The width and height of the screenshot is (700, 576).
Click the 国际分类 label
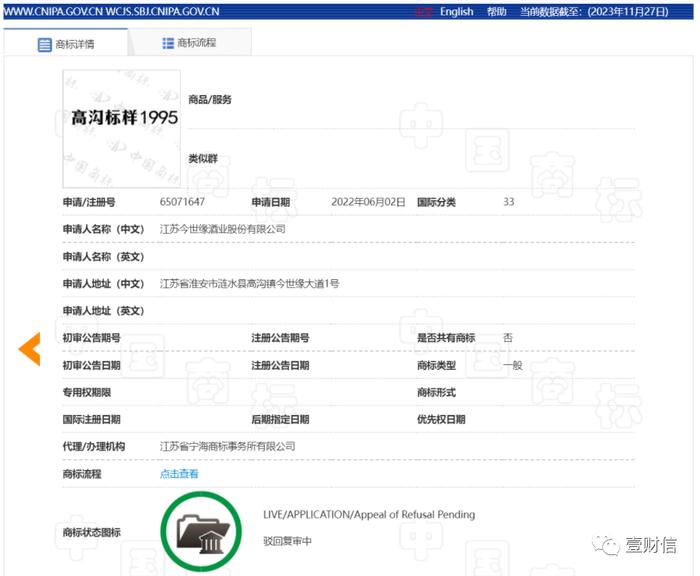(436, 202)
